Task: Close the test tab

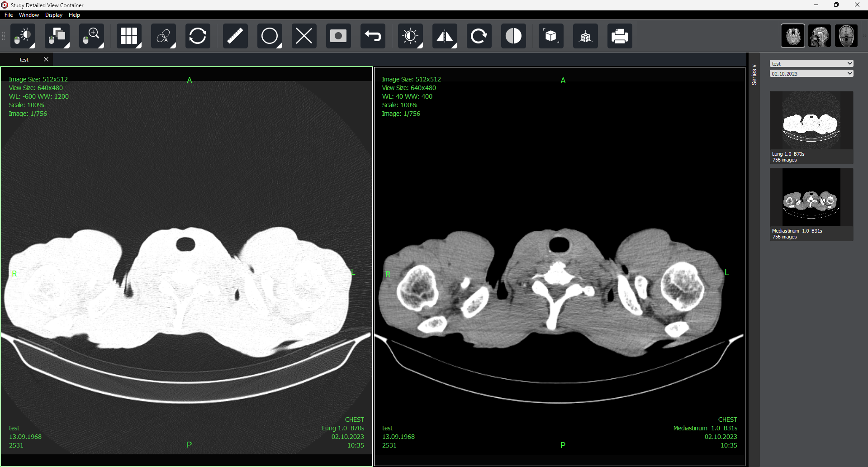Action: pos(46,59)
